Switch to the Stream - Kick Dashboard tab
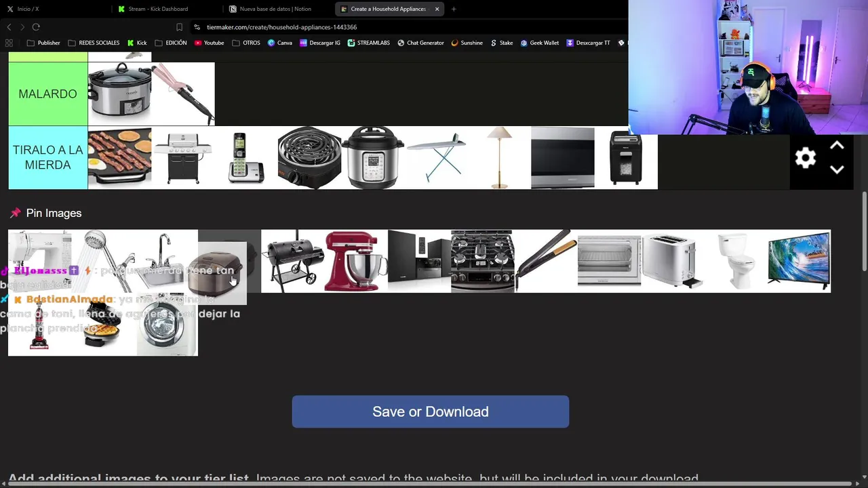Image resolution: width=868 pixels, height=488 pixels. coord(167,9)
